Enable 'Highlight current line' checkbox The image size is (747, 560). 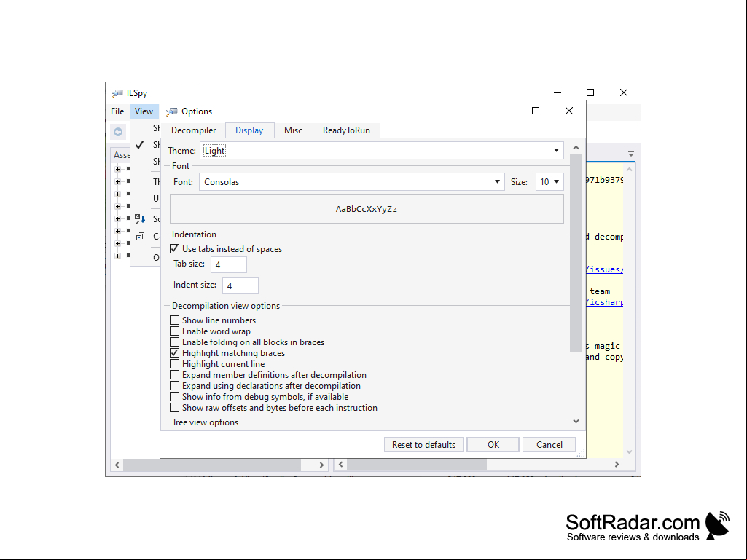175,364
